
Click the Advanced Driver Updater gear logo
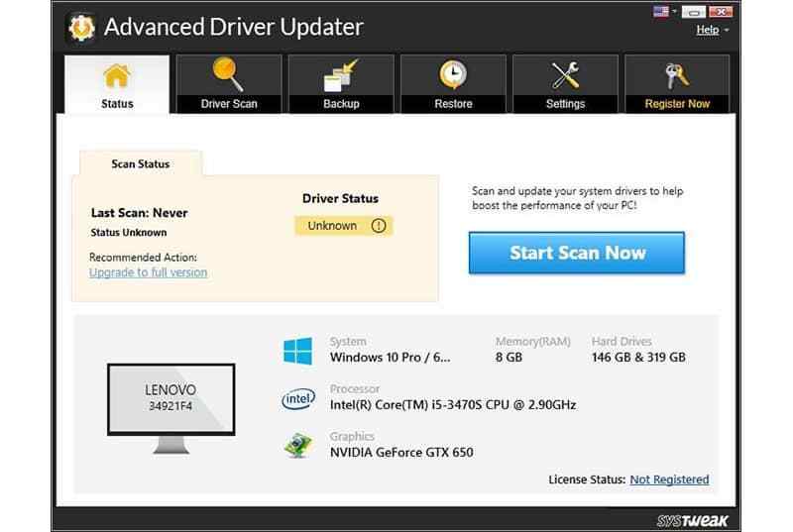[x=81, y=28]
